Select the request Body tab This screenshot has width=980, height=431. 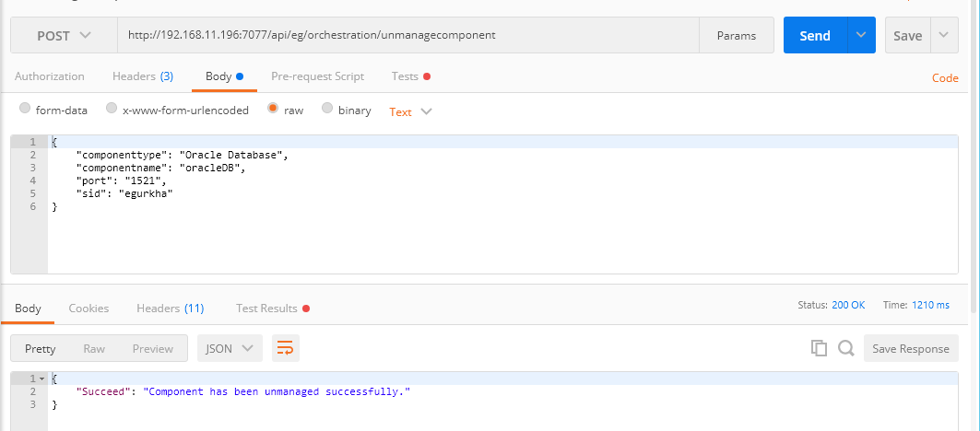pos(224,76)
